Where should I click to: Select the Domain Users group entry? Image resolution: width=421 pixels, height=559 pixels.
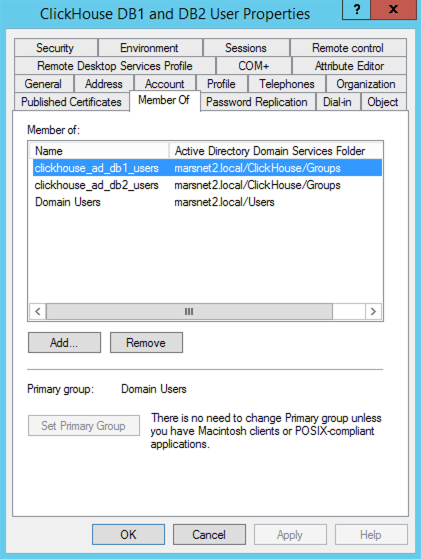click(207, 202)
